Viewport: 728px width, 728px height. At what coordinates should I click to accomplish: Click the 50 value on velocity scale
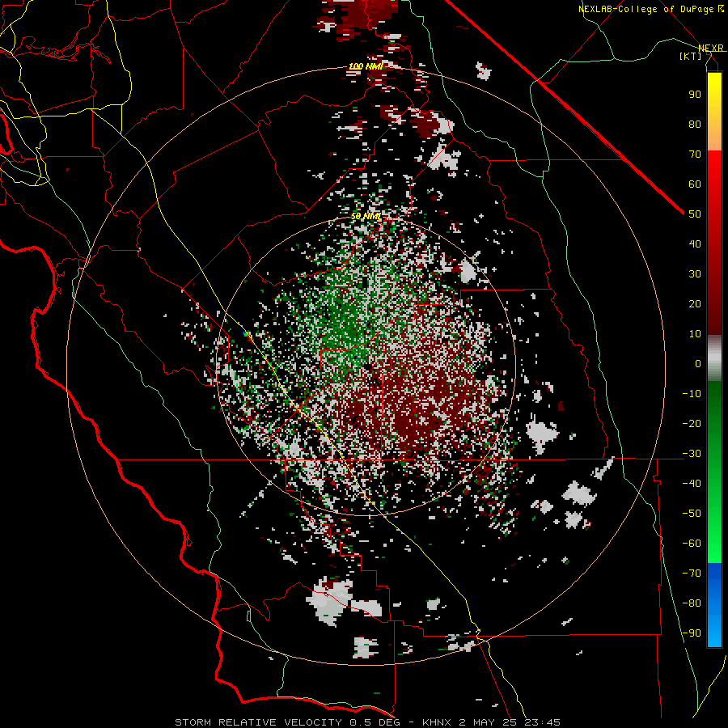click(695, 214)
